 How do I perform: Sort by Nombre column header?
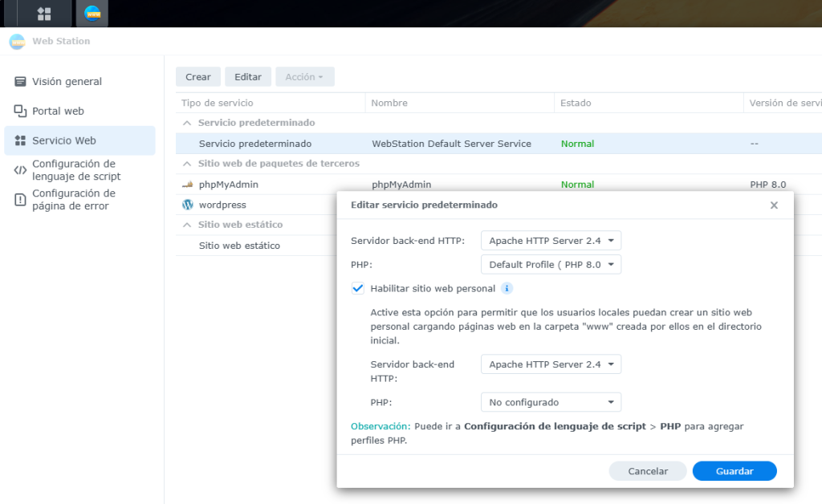(x=459, y=104)
